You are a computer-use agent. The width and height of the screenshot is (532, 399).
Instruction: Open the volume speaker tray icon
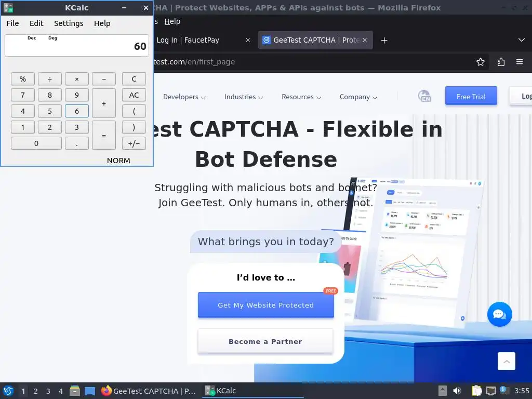coord(457,391)
